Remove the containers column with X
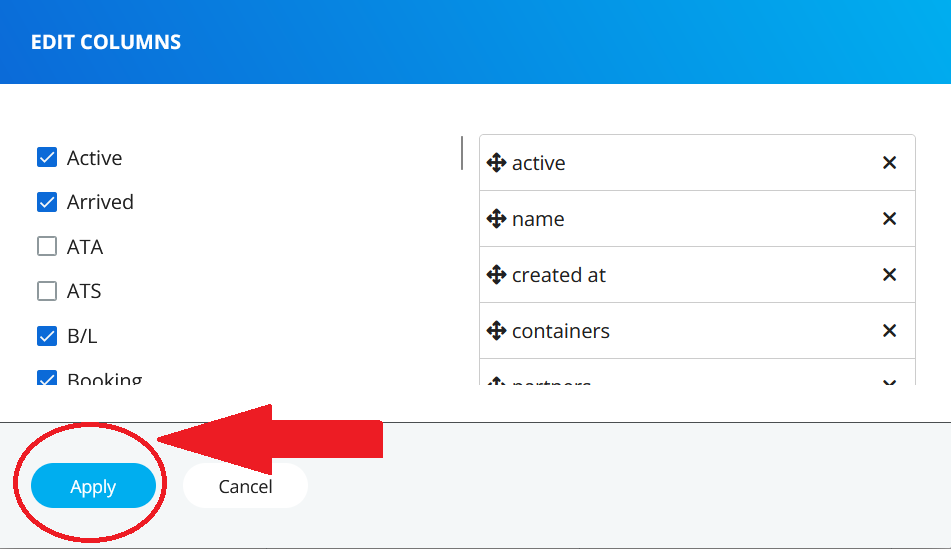The height and width of the screenshot is (549, 951). tap(889, 331)
